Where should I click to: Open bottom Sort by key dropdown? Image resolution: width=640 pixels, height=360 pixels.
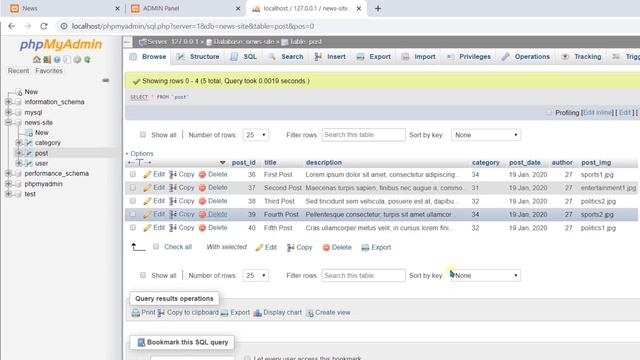pos(486,276)
